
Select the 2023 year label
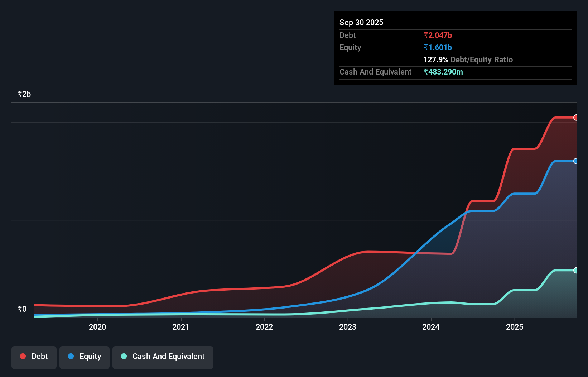[x=348, y=327]
